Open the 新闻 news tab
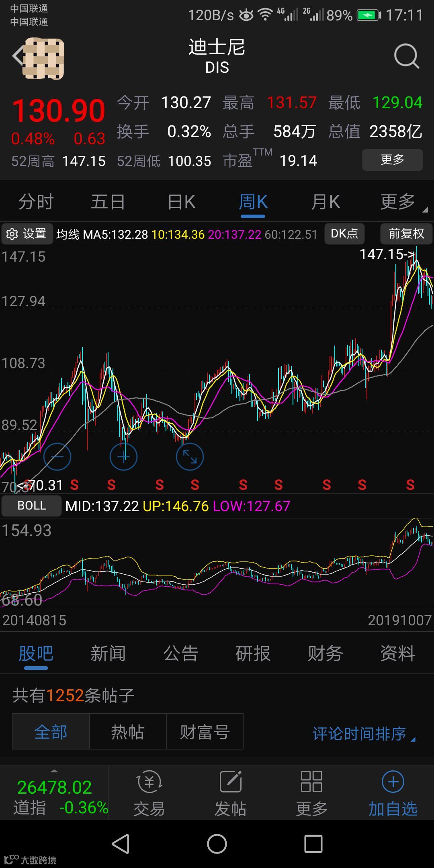This screenshot has height=868, width=434. (108, 653)
